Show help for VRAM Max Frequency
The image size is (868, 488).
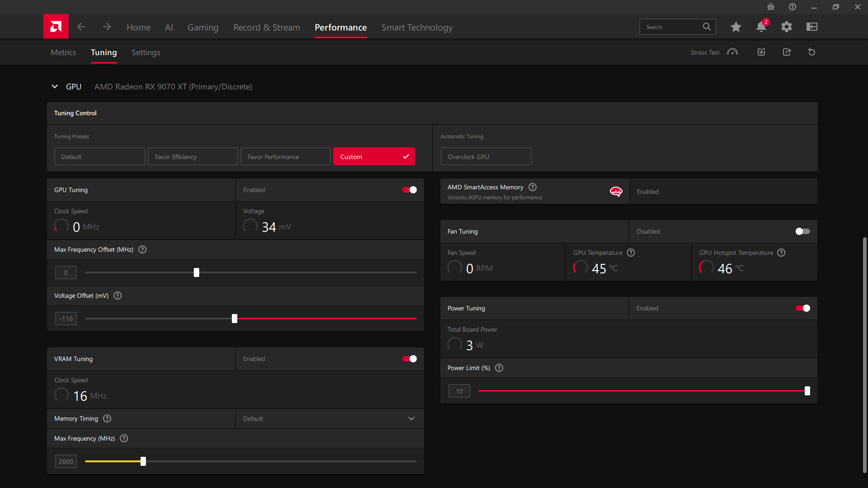(124, 438)
